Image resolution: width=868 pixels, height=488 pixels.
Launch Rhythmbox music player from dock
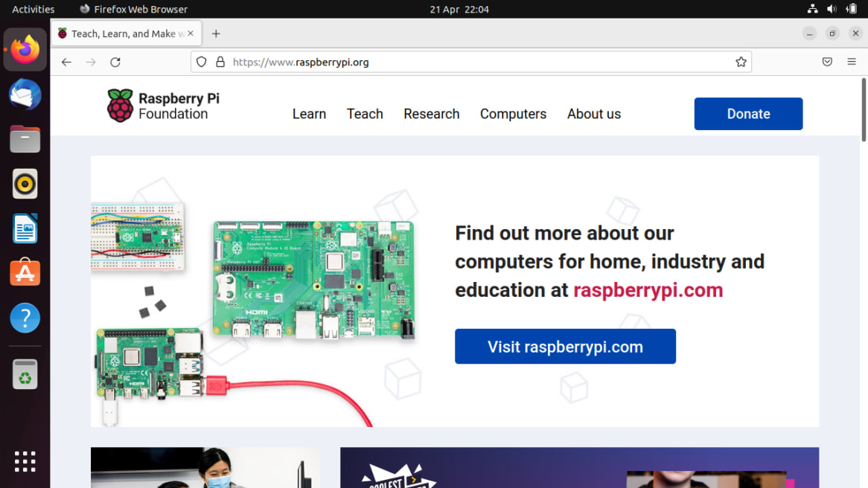pos(25,184)
